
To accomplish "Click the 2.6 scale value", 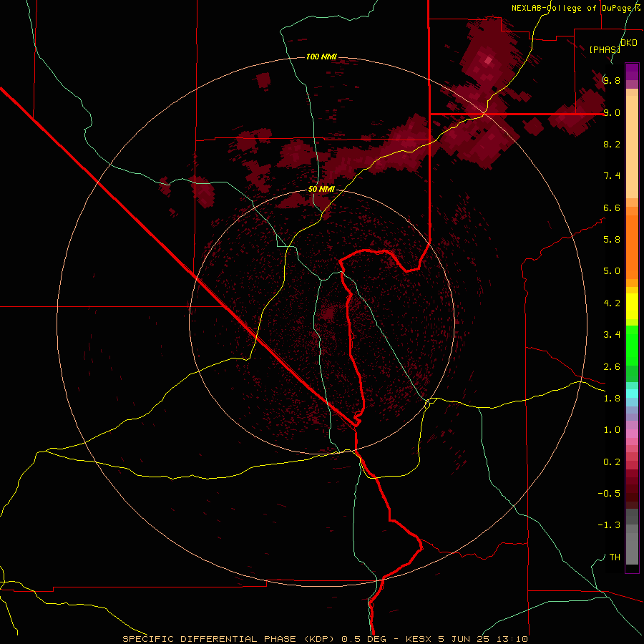I will 612,366.
